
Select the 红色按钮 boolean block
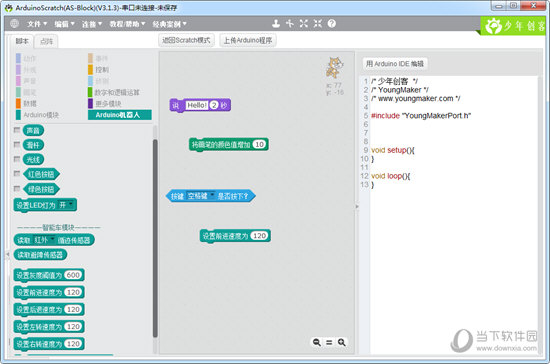[41, 174]
